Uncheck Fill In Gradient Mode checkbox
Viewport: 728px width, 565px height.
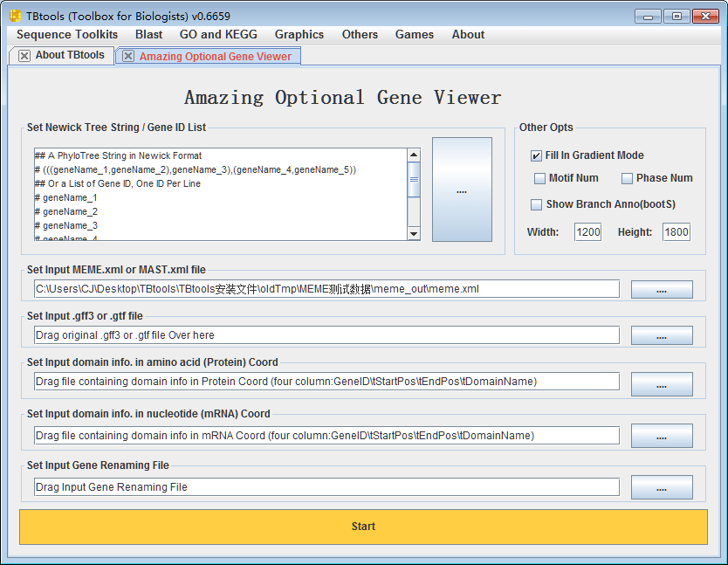[x=536, y=155]
